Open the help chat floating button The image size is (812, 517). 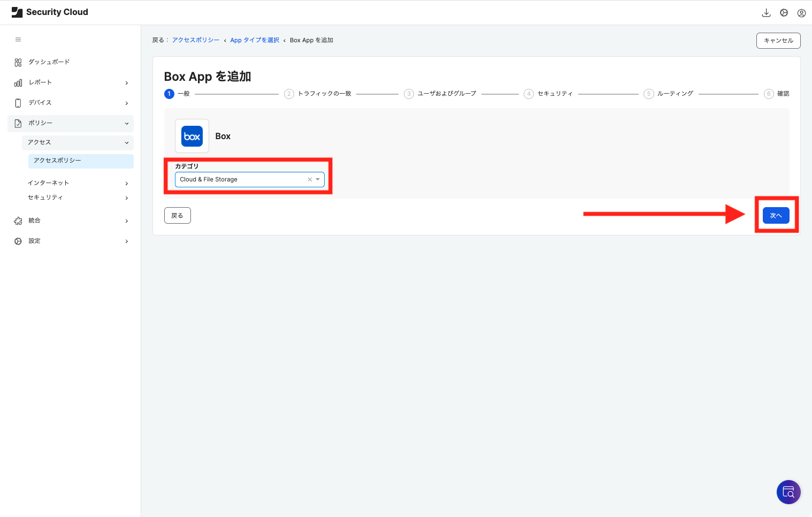pyautogui.click(x=788, y=492)
